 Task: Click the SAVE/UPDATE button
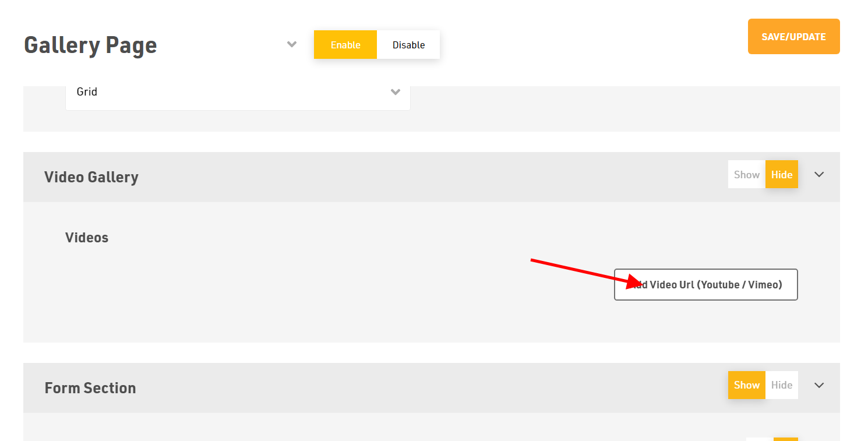[x=793, y=37]
